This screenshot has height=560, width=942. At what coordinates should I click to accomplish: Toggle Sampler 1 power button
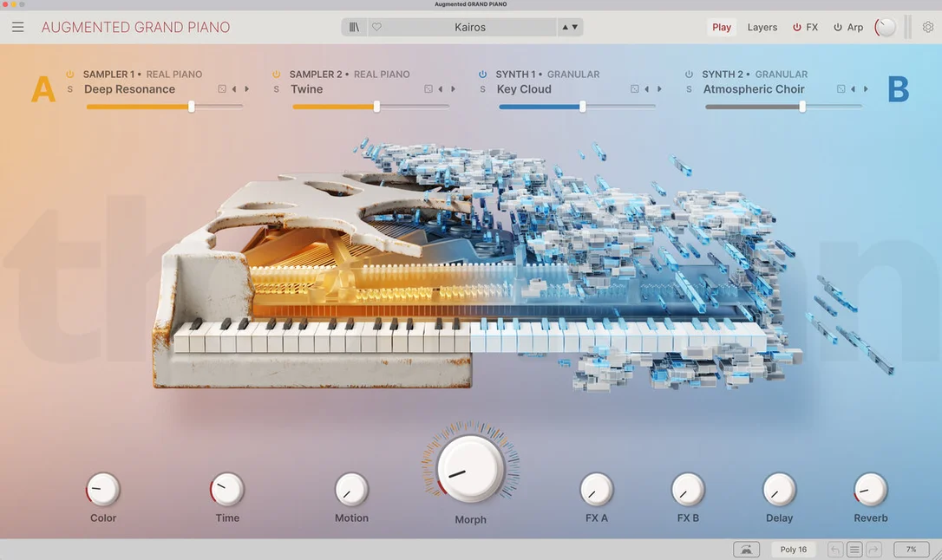[69, 74]
